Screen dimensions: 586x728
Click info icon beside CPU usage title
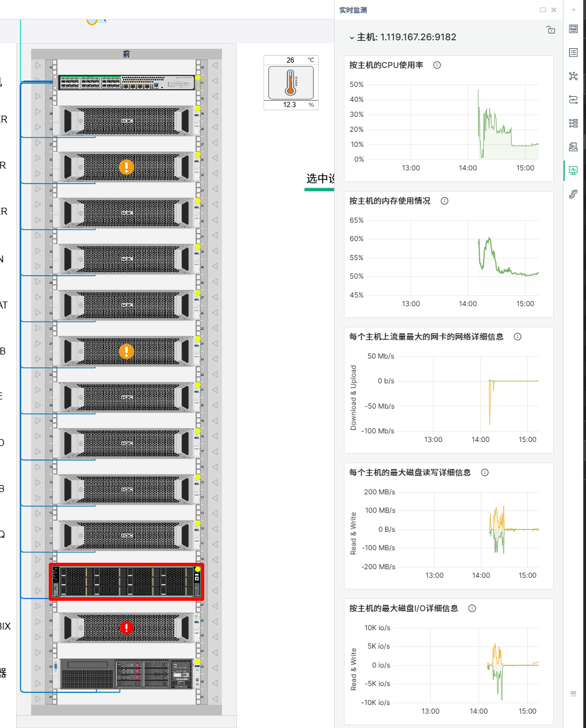[x=437, y=65]
